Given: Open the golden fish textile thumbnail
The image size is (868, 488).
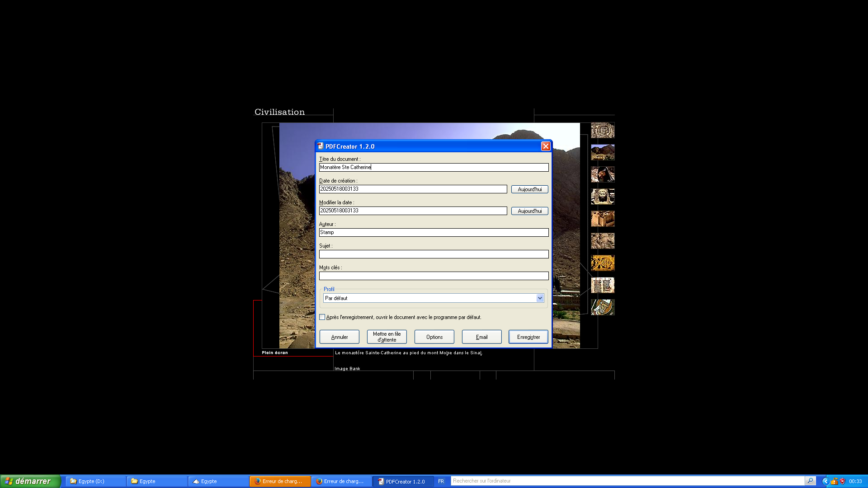Looking at the screenshot, I should tap(603, 263).
